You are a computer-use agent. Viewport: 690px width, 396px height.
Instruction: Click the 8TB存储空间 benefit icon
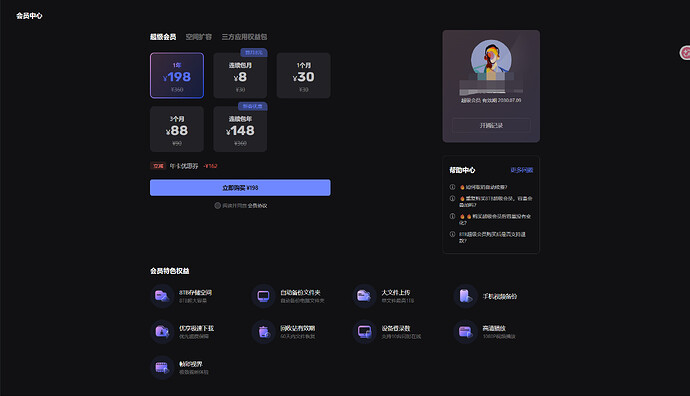(x=161, y=296)
